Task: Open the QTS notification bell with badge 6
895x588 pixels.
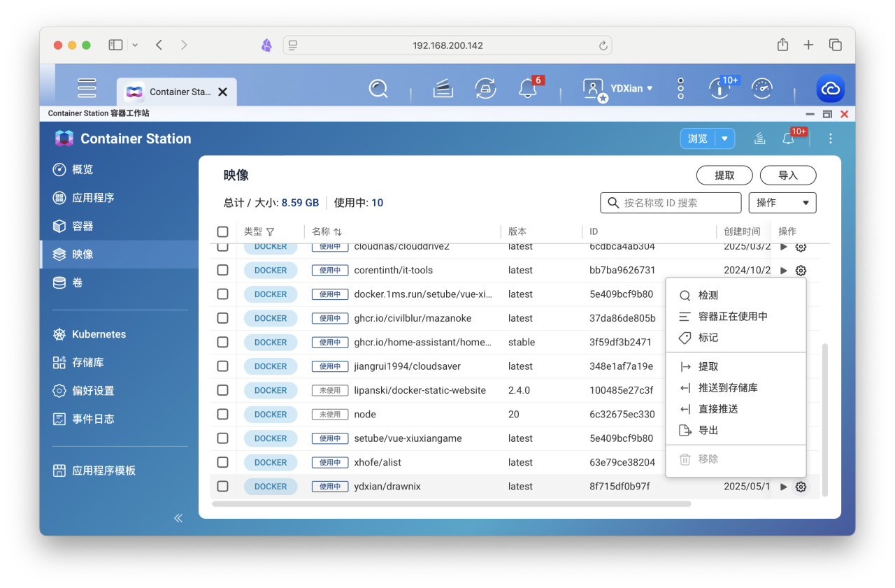Action: click(528, 88)
